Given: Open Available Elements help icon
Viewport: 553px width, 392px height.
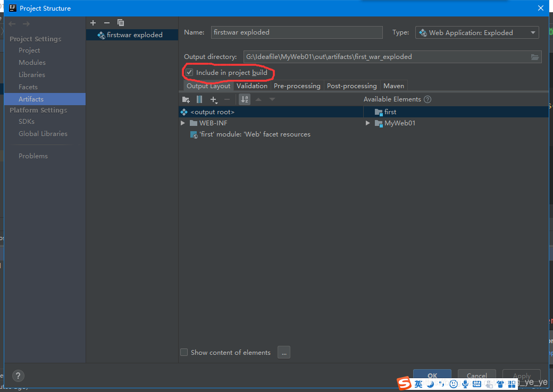Looking at the screenshot, I should [x=428, y=99].
